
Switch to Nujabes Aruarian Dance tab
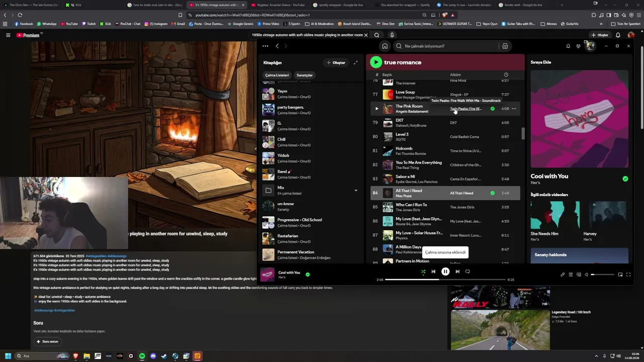[279, 5]
